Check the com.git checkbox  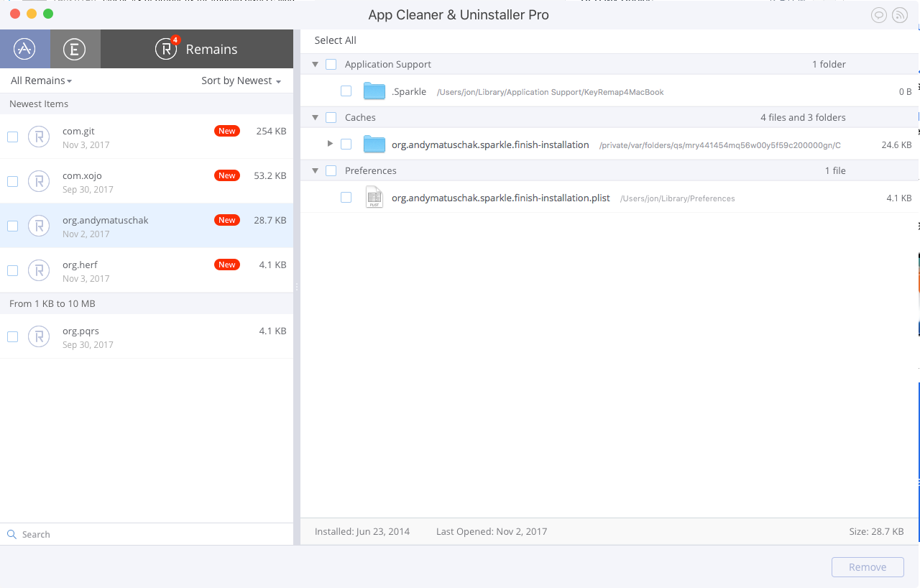pos(12,137)
